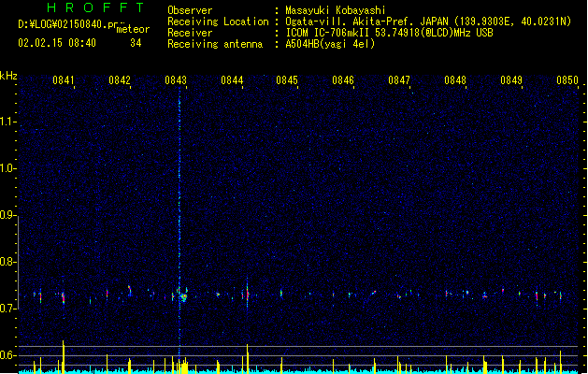Click the bright meteor echo cluster just after 0843
The image size is (588, 374).
pos(183,297)
